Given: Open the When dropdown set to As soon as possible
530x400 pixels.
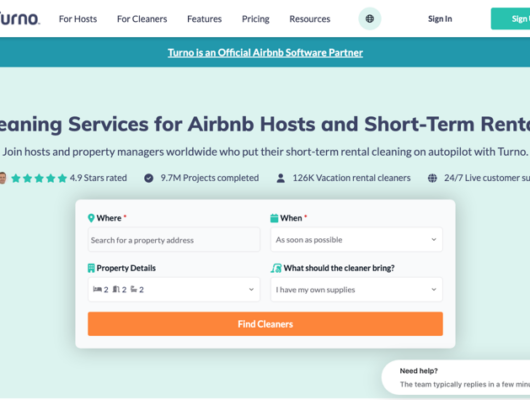Looking at the screenshot, I should [356, 240].
